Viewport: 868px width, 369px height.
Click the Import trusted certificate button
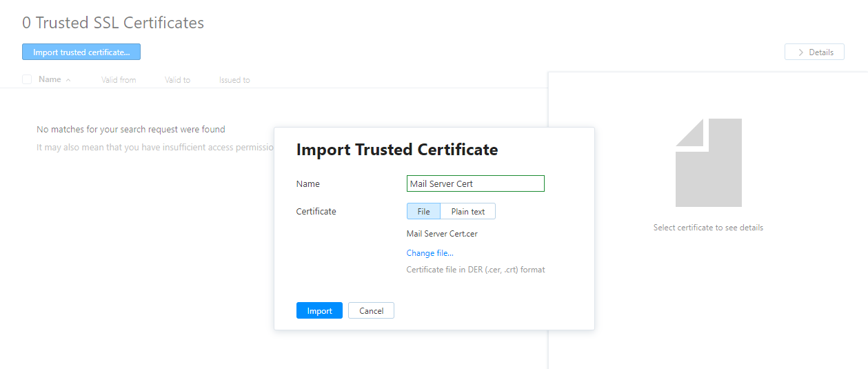pos(81,52)
